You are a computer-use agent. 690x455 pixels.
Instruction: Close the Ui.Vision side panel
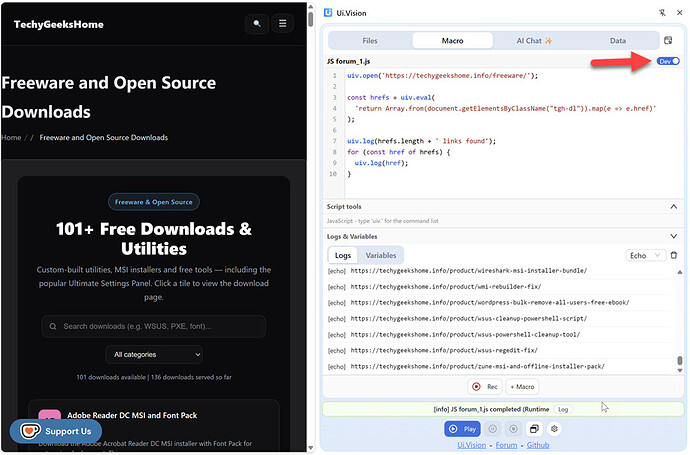point(679,13)
